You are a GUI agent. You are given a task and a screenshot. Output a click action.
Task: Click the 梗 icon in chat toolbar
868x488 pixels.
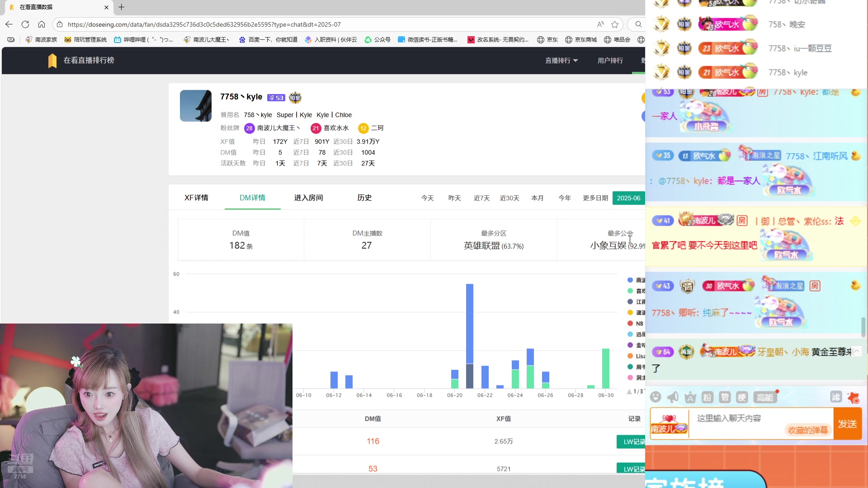pos(742,397)
